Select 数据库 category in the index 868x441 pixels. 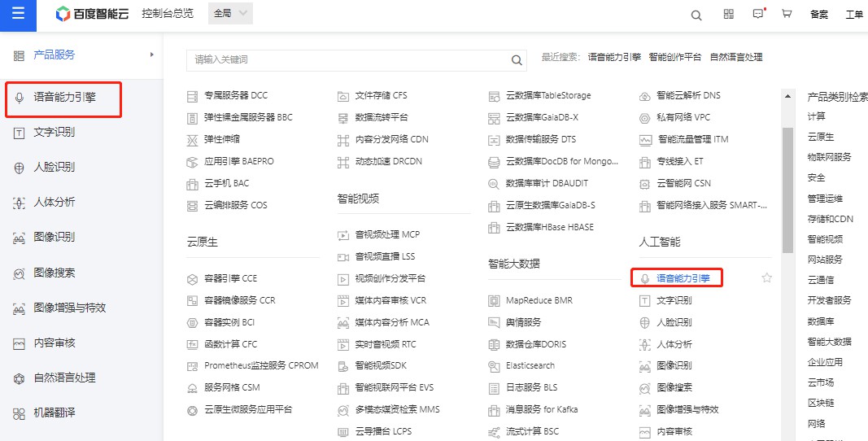coord(820,321)
